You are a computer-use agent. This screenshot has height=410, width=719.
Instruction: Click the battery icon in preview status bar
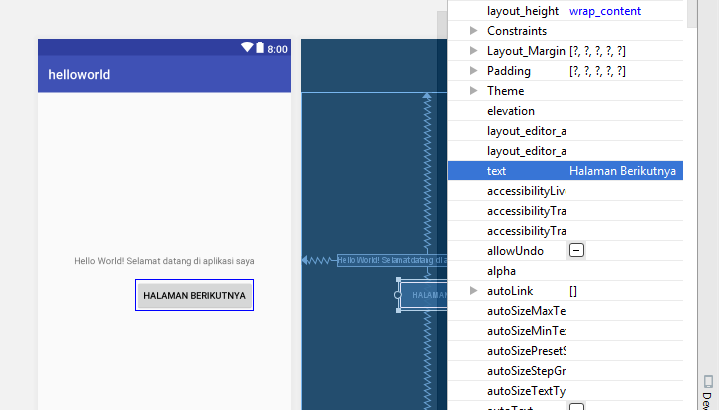(260, 48)
